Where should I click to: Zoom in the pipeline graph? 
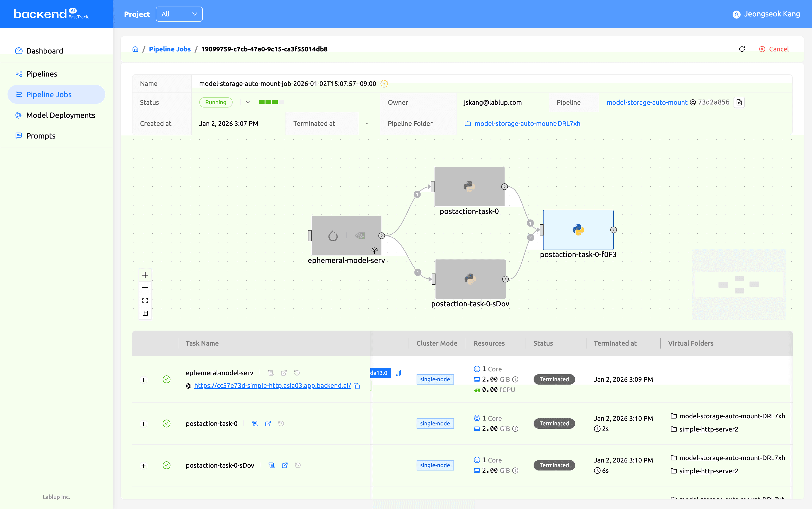(x=145, y=275)
